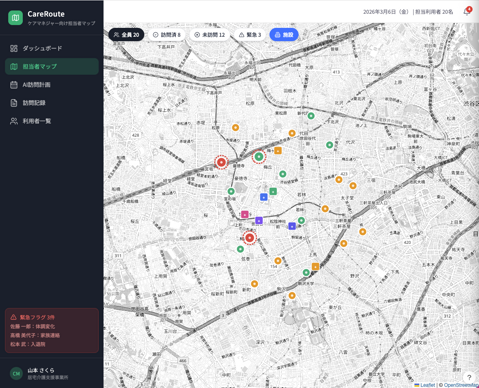Click the orange square marker near top center
Screen dimensions: 479x388
[x=278, y=150]
